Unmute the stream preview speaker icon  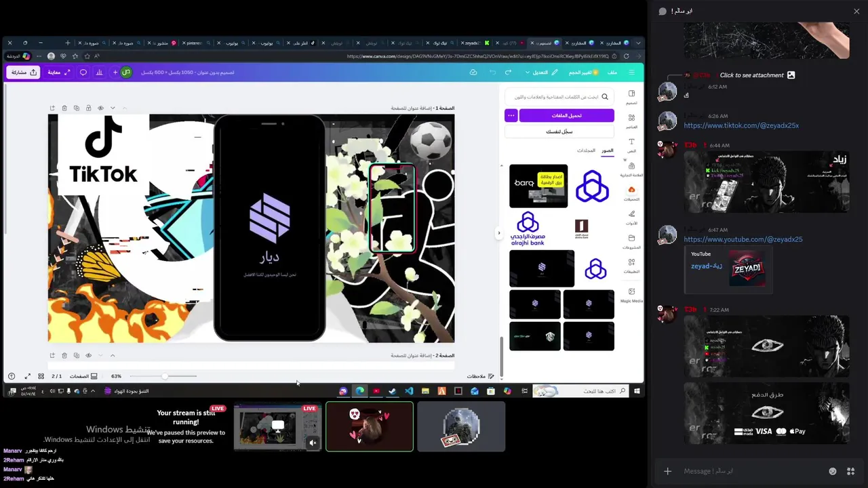(313, 443)
